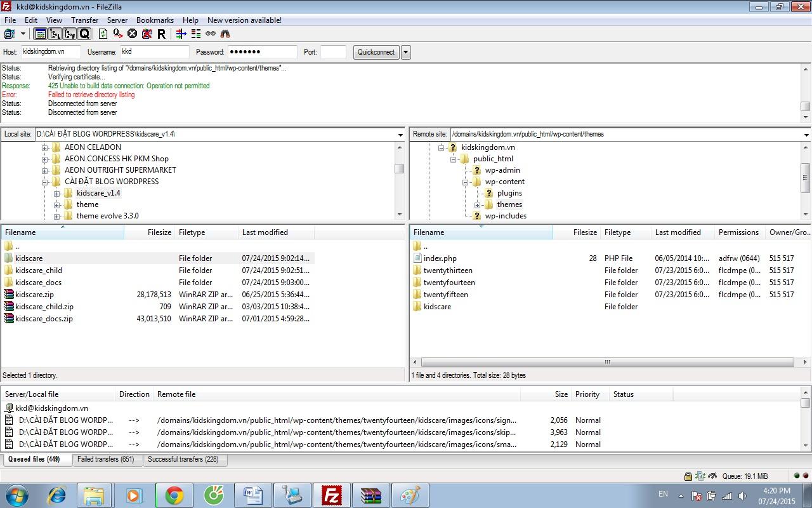
Task: Click the Quickconnect button
Action: coord(376,52)
